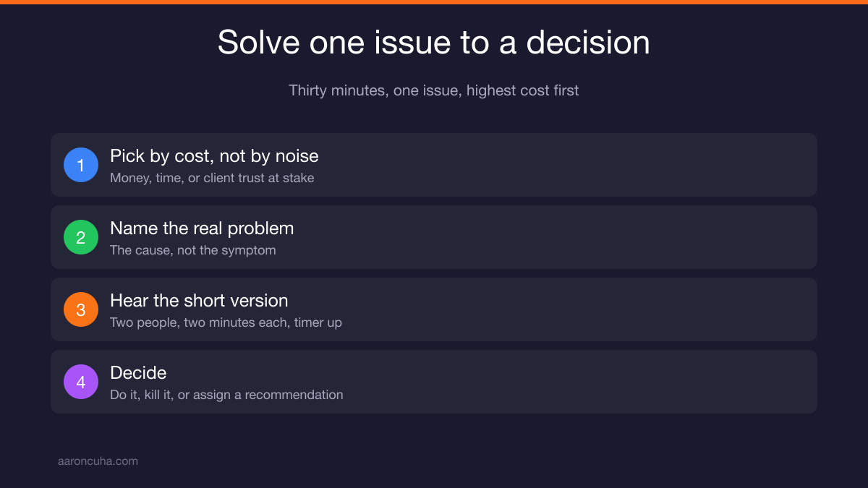Click 'The cause, not the symptom' subtext
Screen dimensions: 868x488
[193, 250]
